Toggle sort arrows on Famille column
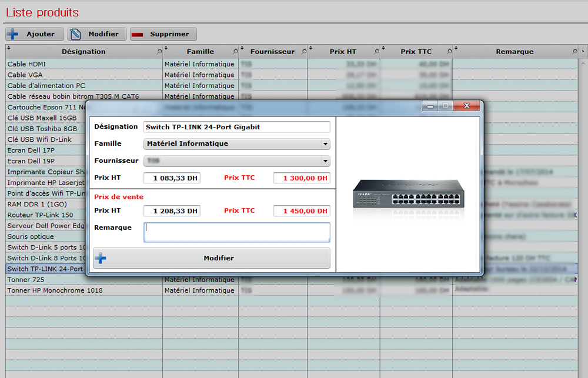Viewport: 588px width, 378px height. tap(166, 48)
